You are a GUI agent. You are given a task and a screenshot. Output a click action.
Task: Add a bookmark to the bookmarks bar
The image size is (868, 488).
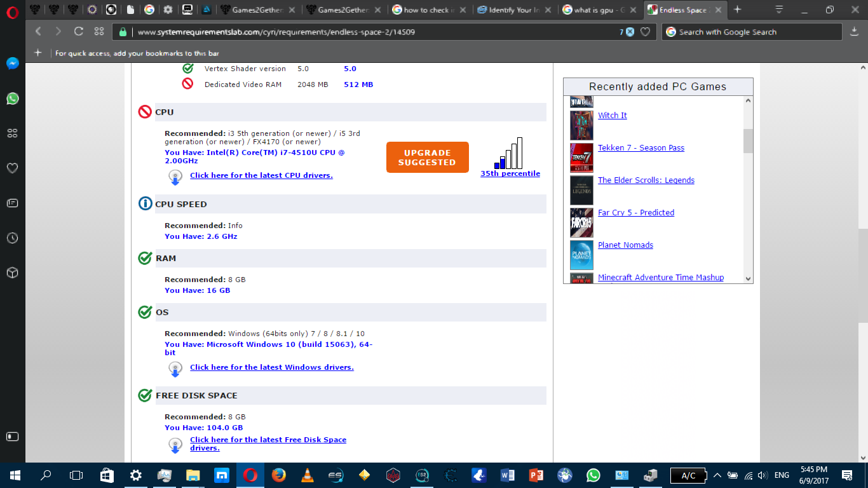(x=37, y=53)
